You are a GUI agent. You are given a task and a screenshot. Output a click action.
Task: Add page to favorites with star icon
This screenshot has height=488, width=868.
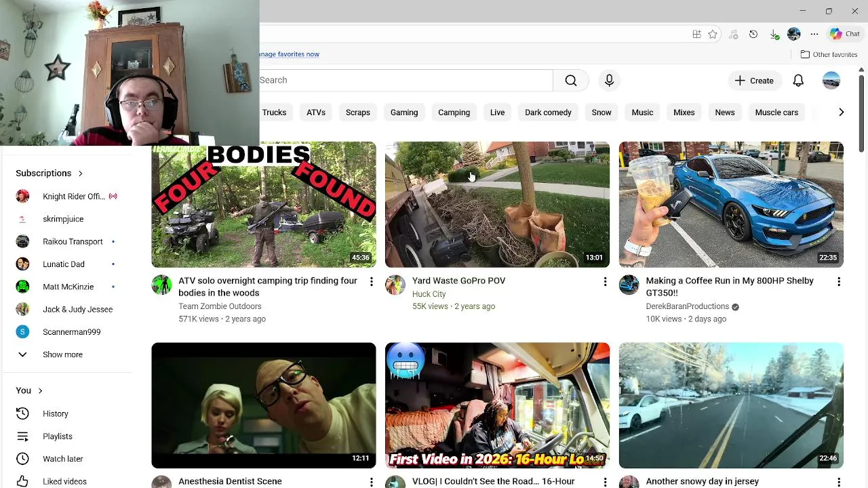tap(713, 34)
